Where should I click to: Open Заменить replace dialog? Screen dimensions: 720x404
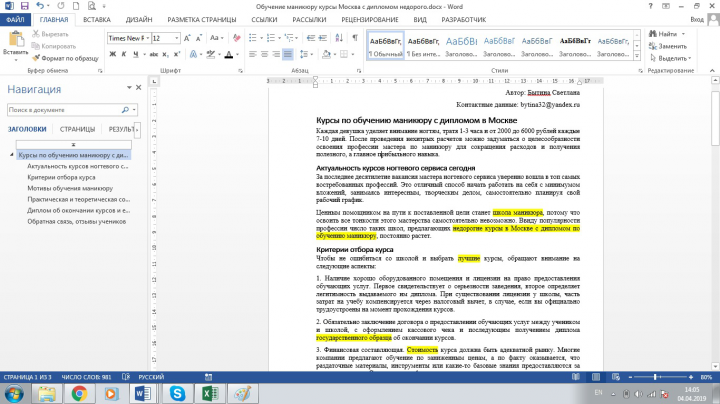668,46
